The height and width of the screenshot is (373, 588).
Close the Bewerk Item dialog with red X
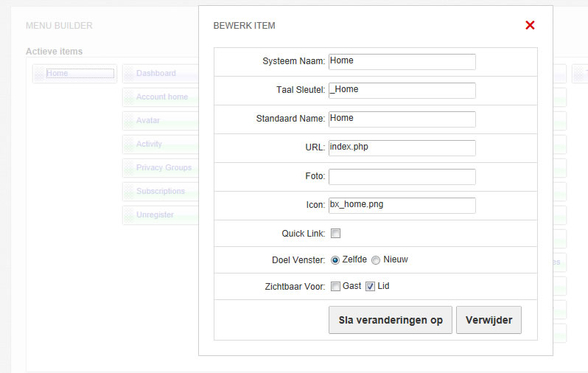tap(530, 25)
